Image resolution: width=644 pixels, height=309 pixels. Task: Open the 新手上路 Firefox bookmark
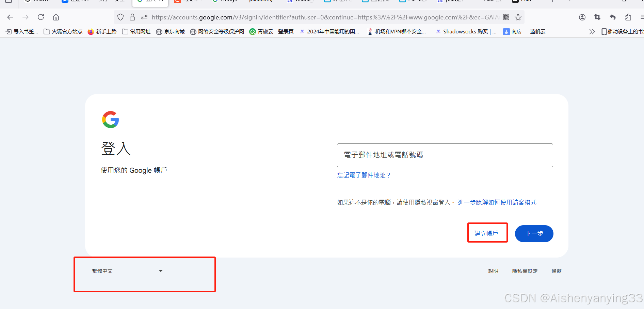(x=102, y=32)
